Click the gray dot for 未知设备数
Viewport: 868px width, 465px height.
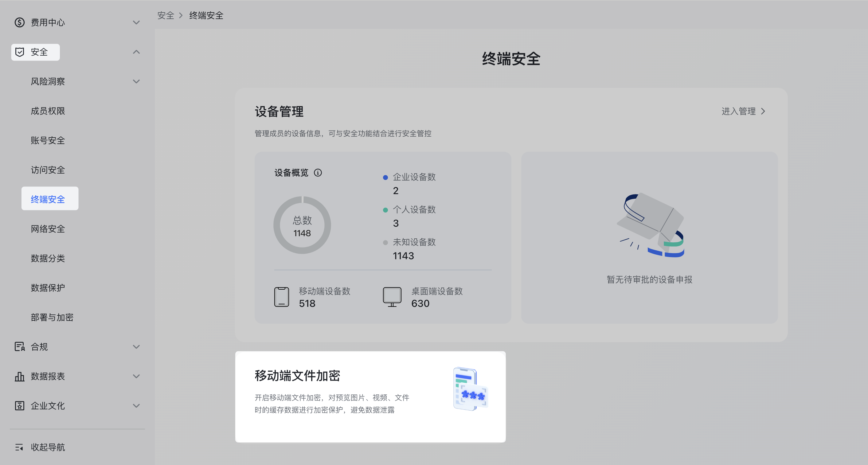pyautogui.click(x=385, y=242)
